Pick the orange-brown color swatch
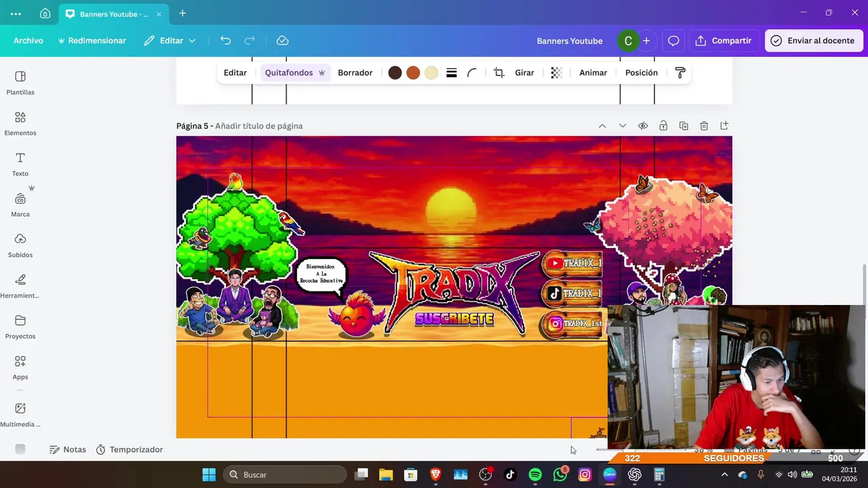868x488 pixels. tap(413, 73)
